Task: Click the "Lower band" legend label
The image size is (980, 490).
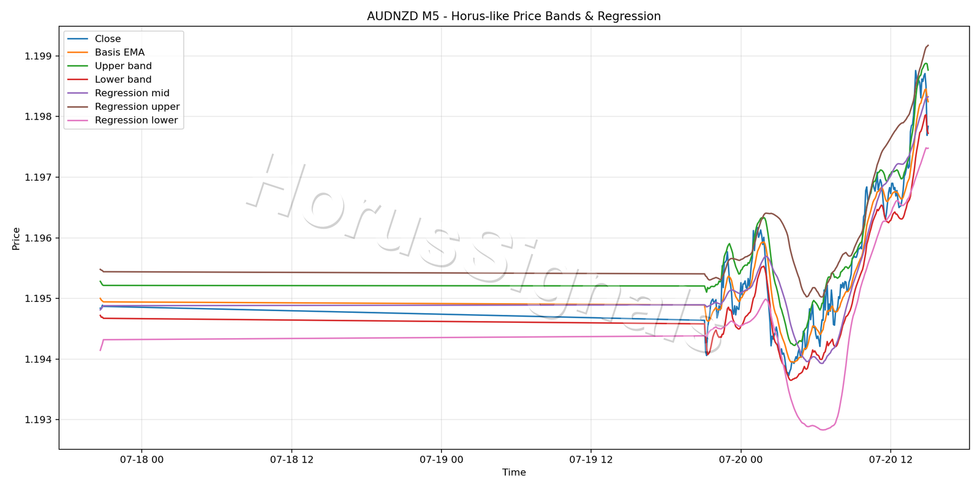Action: click(123, 80)
